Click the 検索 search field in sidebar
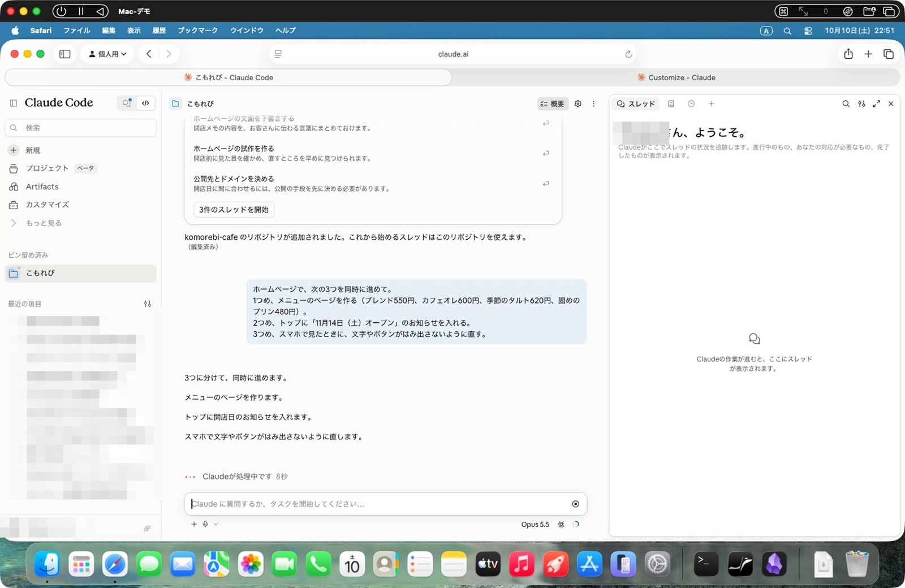The width and height of the screenshot is (905, 588). click(x=80, y=128)
